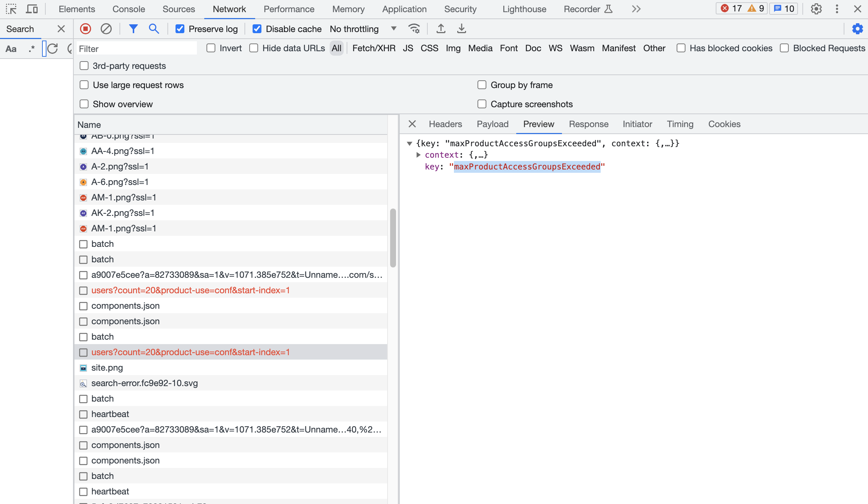
Task: Stop recording network log
Action: [x=86, y=29]
